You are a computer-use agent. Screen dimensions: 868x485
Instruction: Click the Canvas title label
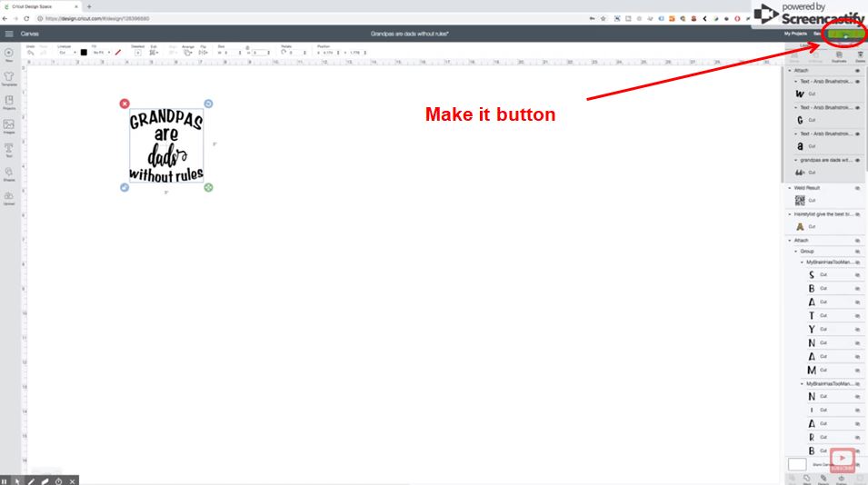point(30,34)
